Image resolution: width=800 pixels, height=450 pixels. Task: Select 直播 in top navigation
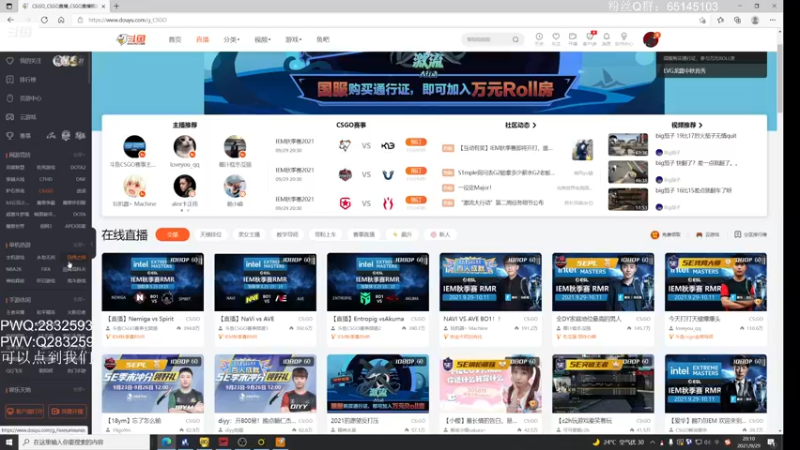tap(203, 39)
